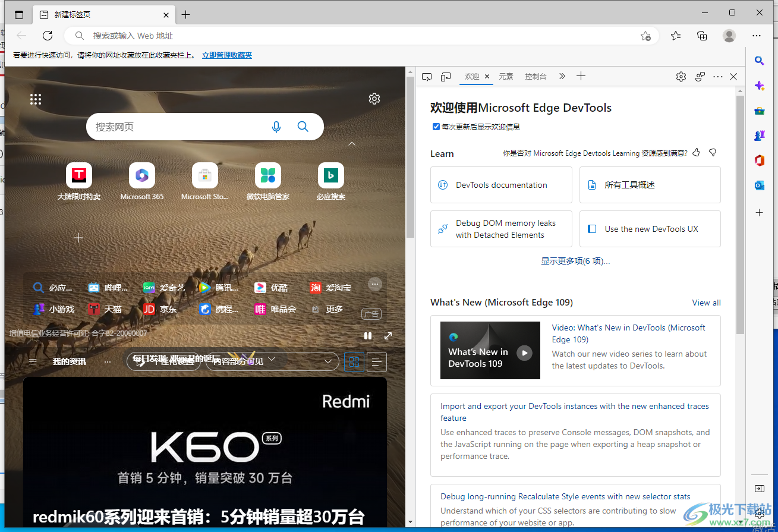778x532 pixels.
Task: Switch the news feed to list view
Action: [x=377, y=361]
